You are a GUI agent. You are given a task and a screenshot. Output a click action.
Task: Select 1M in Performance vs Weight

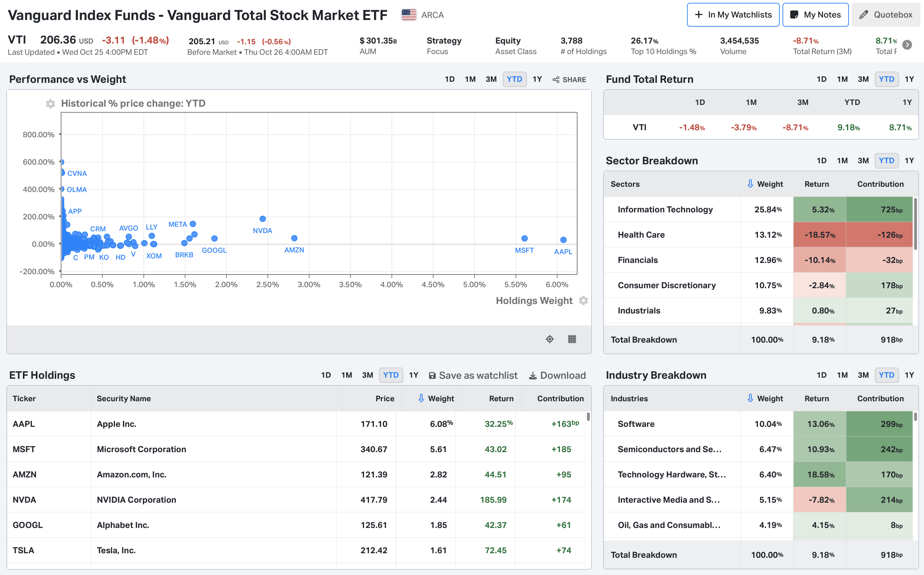point(470,79)
